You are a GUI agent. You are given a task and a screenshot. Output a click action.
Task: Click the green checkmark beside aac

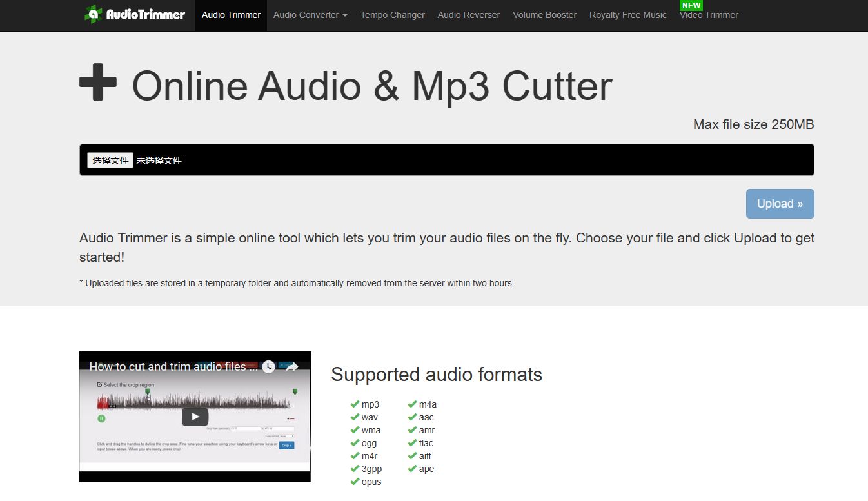click(412, 417)
